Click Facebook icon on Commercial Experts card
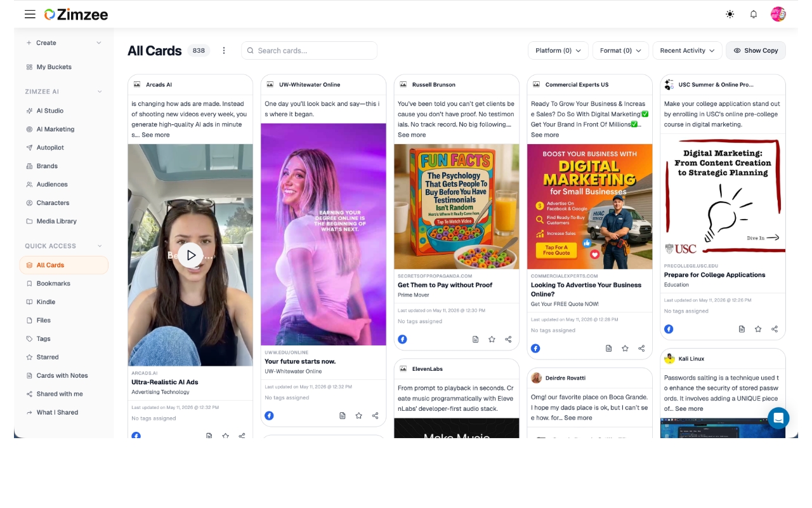Screen dimensions: 812x508 click(x=535, y=348)
